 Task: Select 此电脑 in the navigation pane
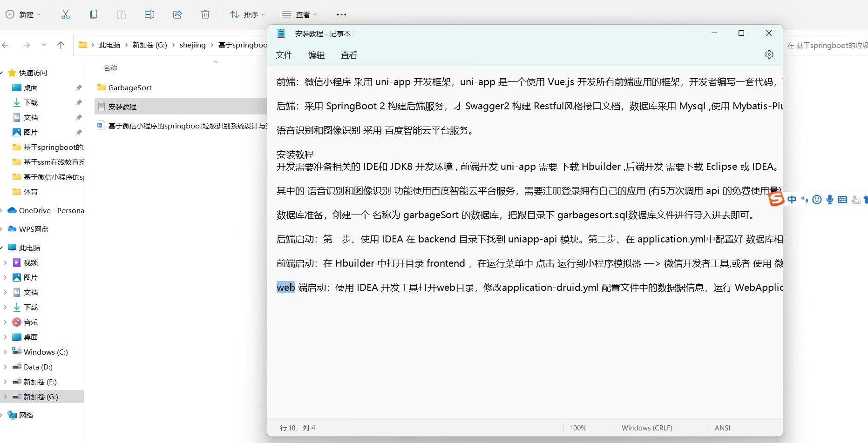pos(29,248)
